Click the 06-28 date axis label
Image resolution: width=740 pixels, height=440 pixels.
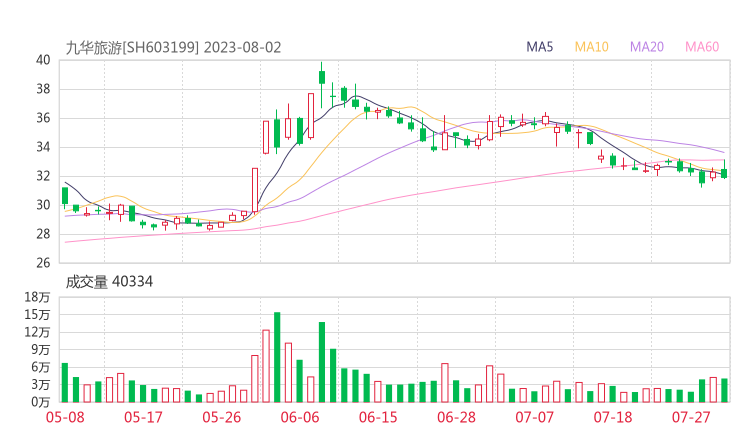[456, 417]
